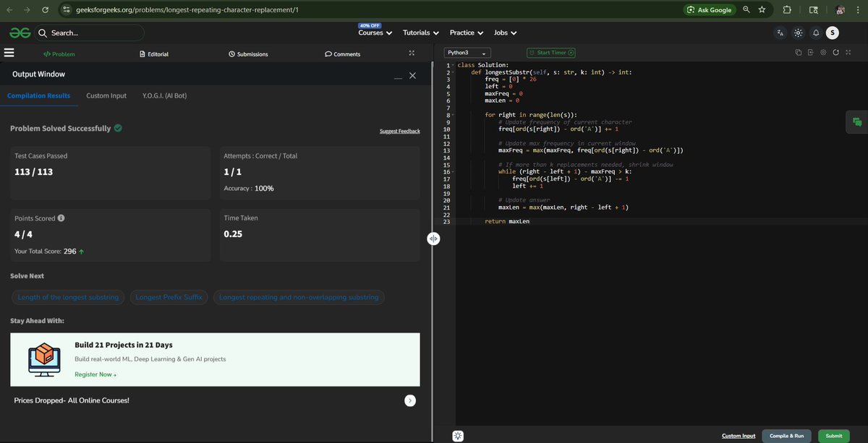Click the Compile & Run button

pyautogui.click(x=786, y=436)
